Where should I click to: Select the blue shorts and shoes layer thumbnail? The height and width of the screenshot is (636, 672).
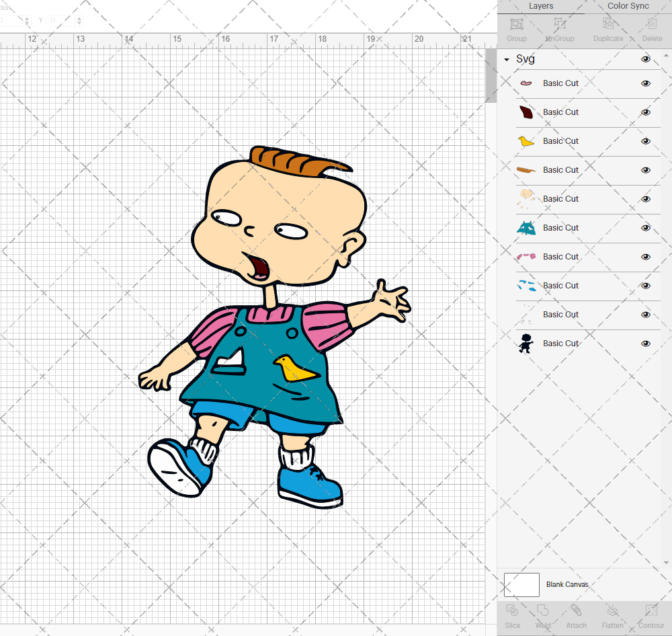tap(526, 286)
